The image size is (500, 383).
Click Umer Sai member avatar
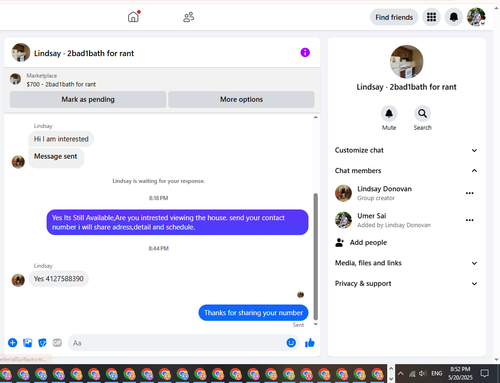[343, 220]
